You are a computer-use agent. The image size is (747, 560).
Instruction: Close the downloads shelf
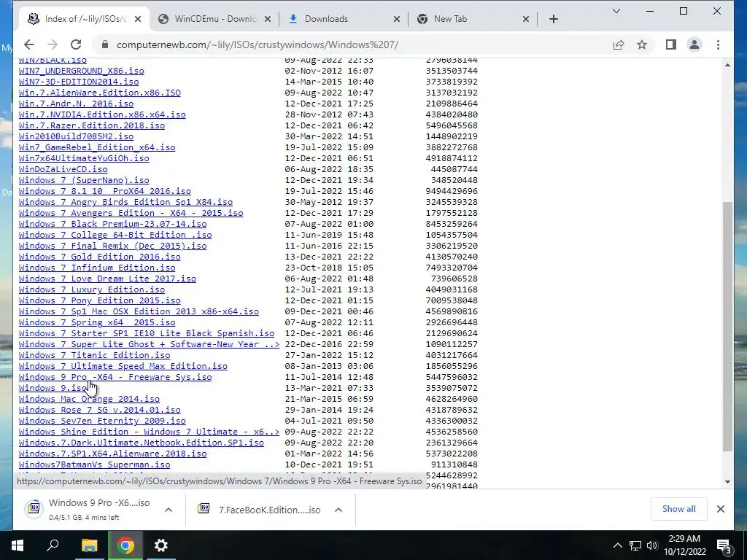[720, 509]
